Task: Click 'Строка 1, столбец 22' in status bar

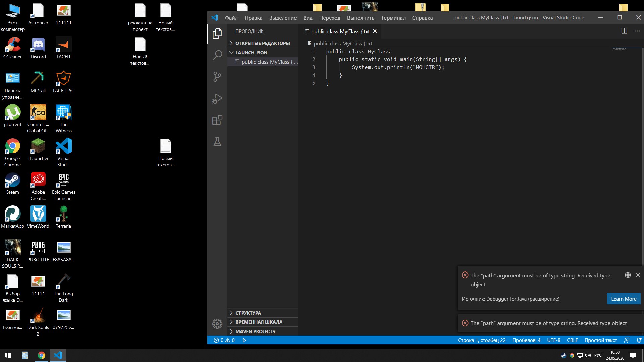Action: [482, 340]
